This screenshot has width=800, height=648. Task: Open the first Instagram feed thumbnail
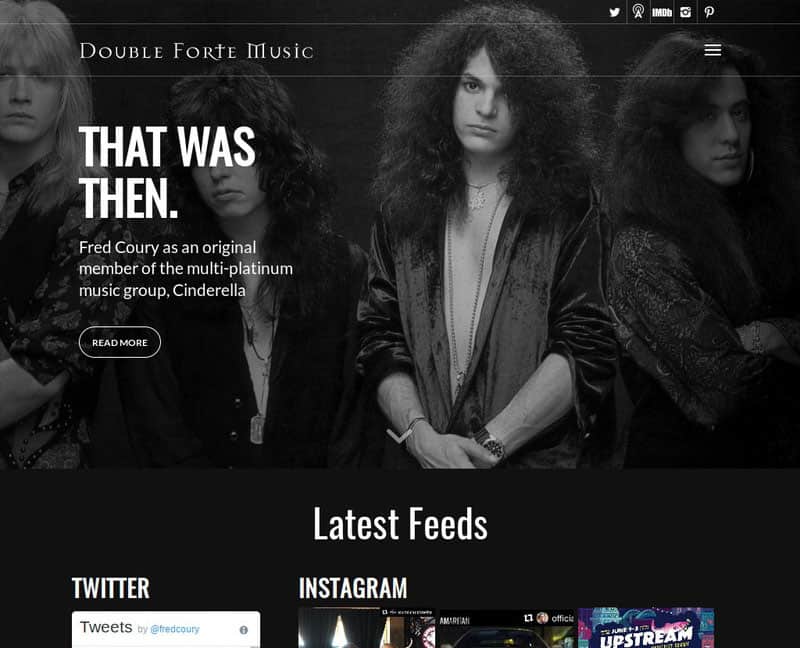(x=366, y=628)
